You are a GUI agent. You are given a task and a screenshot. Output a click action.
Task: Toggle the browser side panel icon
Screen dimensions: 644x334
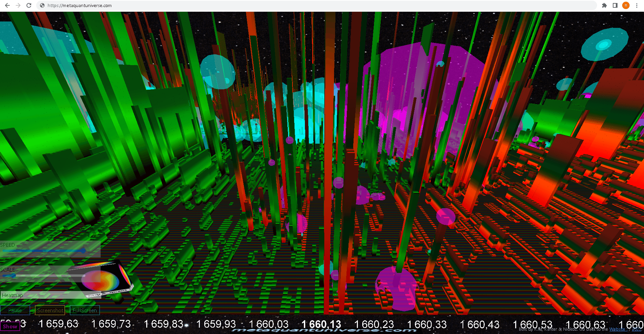point(615,5)
